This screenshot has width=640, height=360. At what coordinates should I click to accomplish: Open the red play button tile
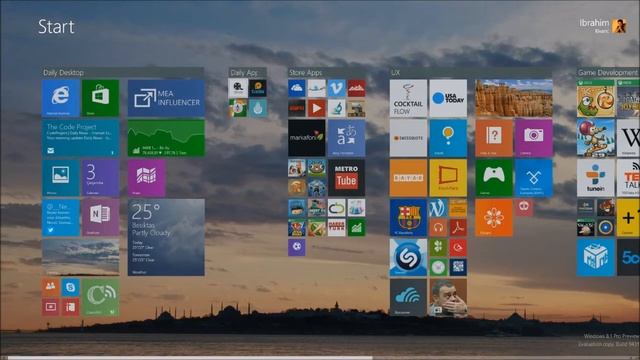(x=316, y=108)
